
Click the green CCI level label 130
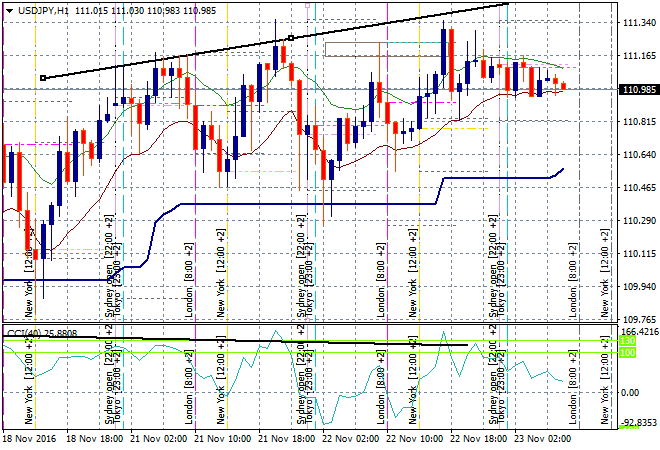click(x=628, y=341)
